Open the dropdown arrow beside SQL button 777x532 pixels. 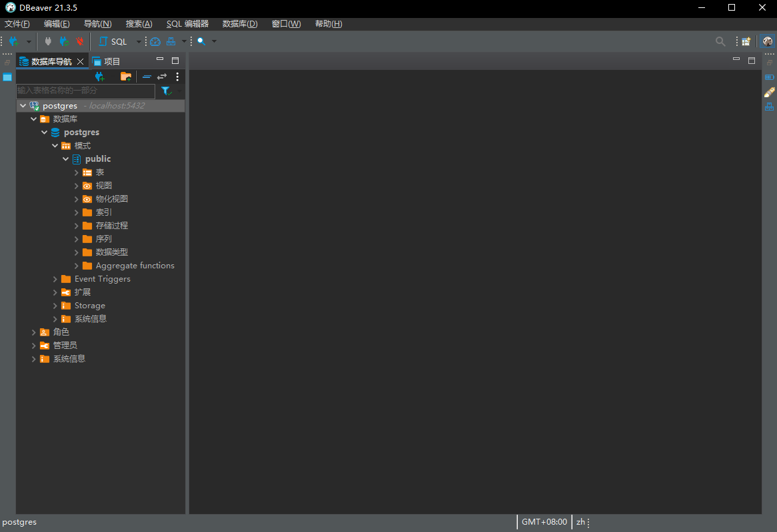click(138, 41)
